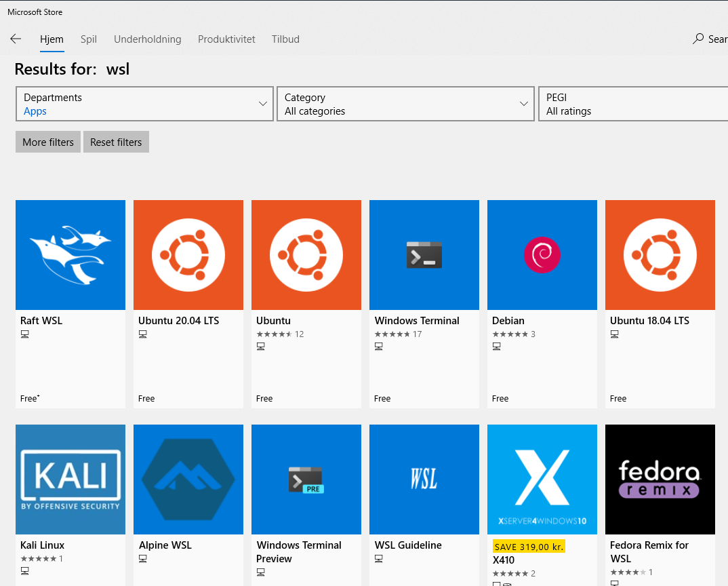
Task: Click the Microsoft Store window title
Action: pyautogui.click(x=35, y=12)
